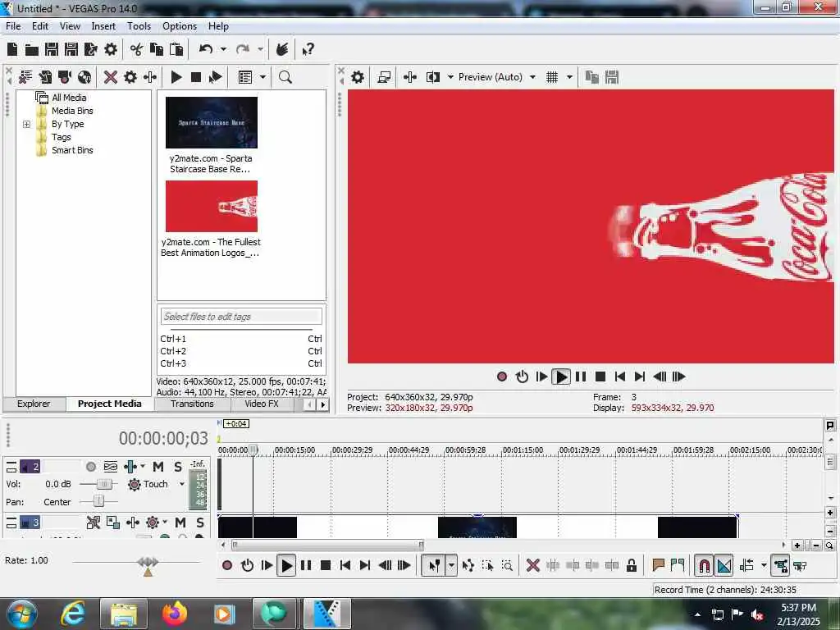Toggle Loop Playback under the preview
This screenshot has height=630, width=840.
click(x=522, y=377)
